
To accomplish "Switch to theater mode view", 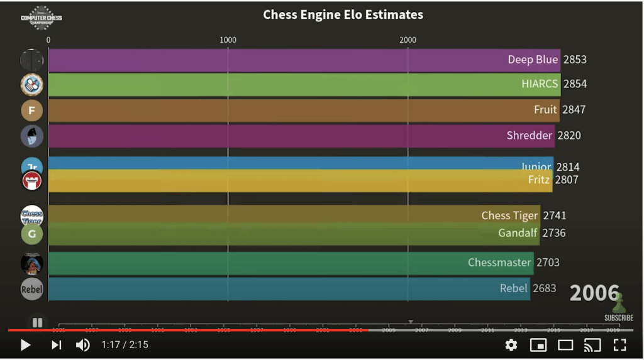I will pyautogui.click(x=565, y=344).
